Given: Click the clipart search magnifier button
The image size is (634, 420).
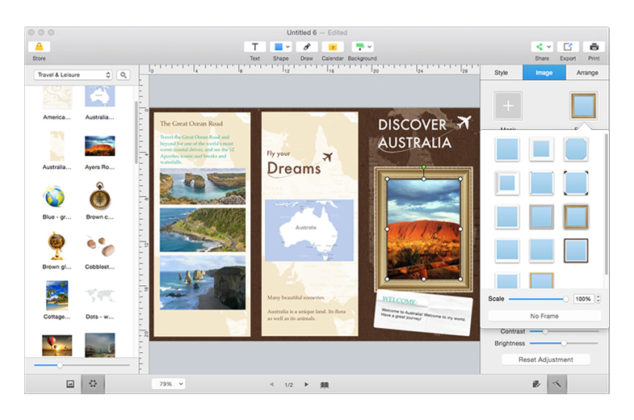Looking at the screenshot, I should point(124,75).
